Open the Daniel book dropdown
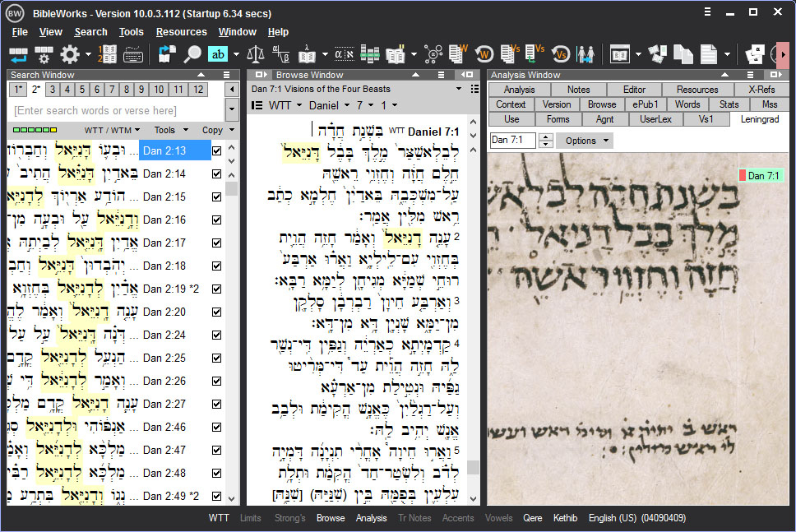 pos(328,105)
